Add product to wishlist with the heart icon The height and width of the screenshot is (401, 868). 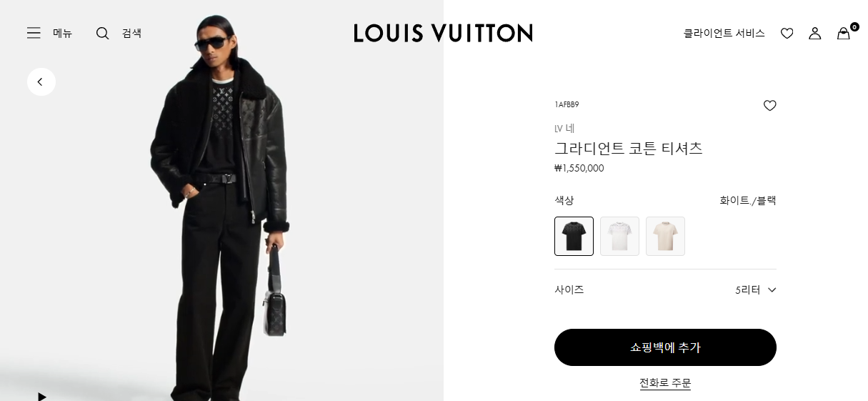769,106
